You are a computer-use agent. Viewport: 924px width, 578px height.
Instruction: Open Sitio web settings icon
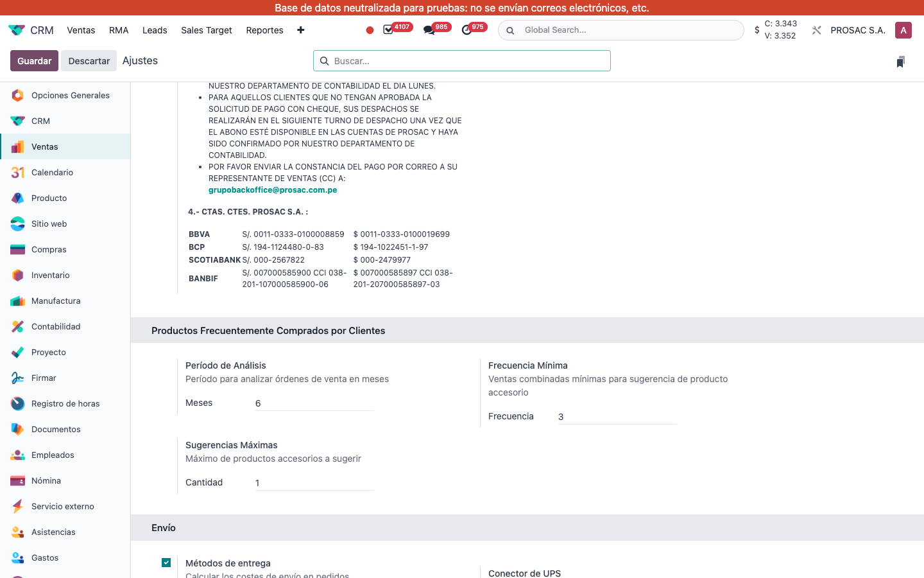(18, 223)
